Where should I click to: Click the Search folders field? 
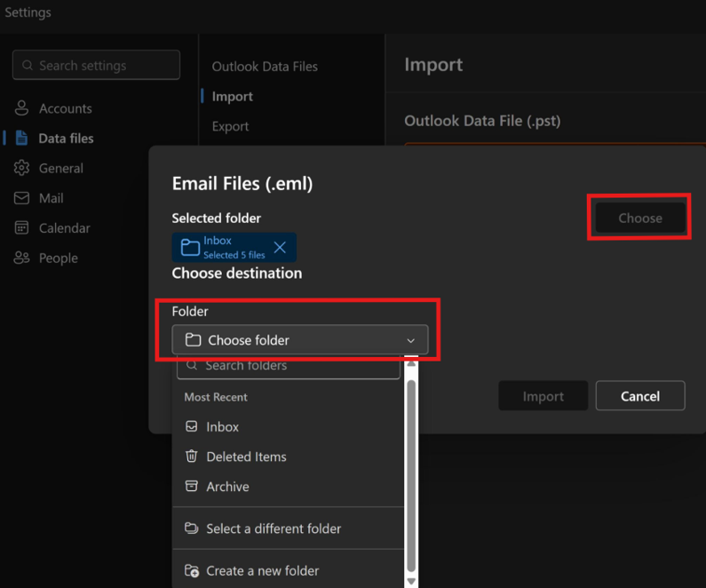tap(289, 367)
